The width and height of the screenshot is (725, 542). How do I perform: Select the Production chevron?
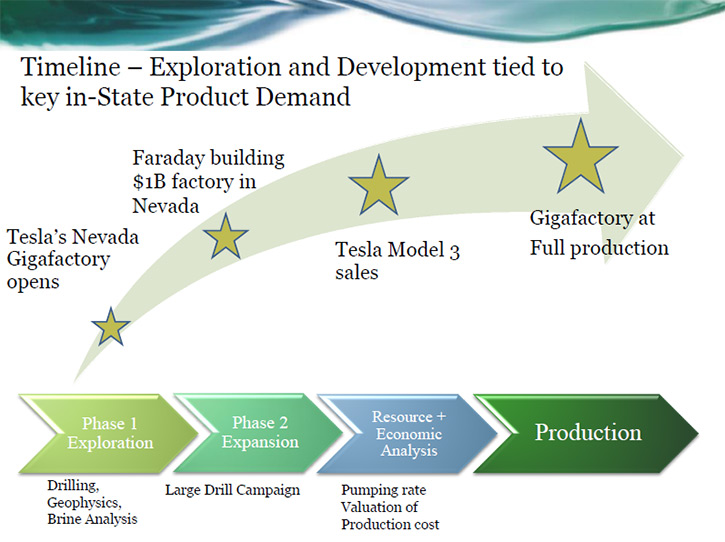tap(586, 433)
